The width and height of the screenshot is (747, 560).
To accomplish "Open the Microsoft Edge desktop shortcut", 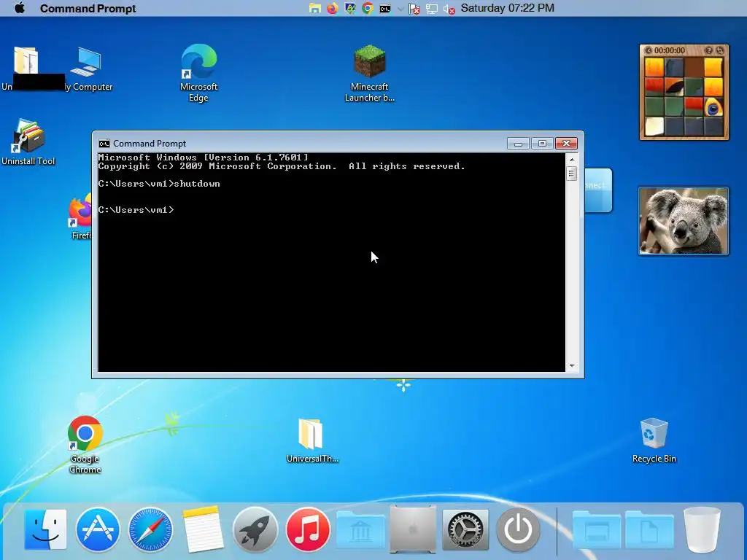I will (198, 73).
